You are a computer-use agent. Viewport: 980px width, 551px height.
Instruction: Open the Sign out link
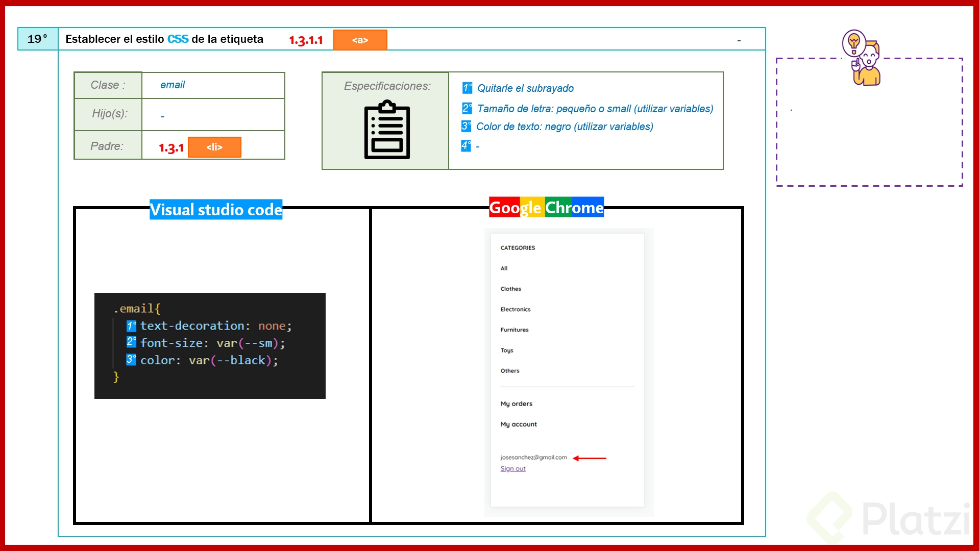513,468
